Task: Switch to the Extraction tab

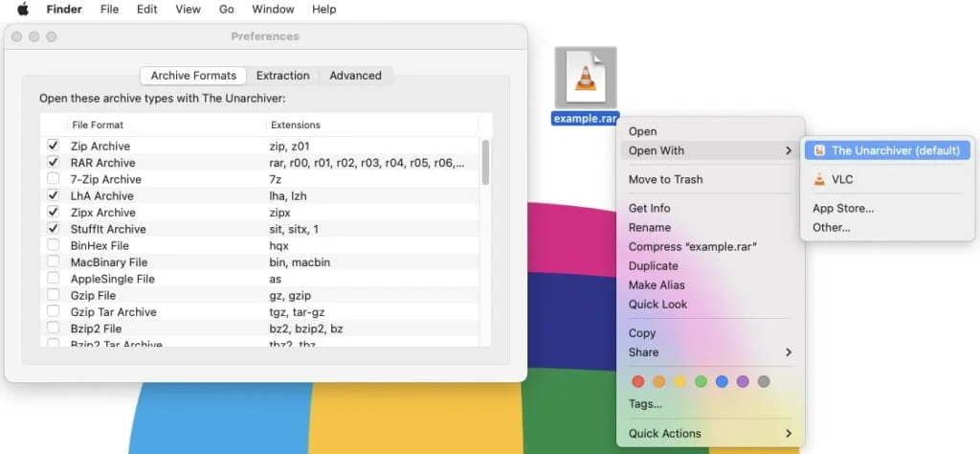Action: (x=282, y=76)
